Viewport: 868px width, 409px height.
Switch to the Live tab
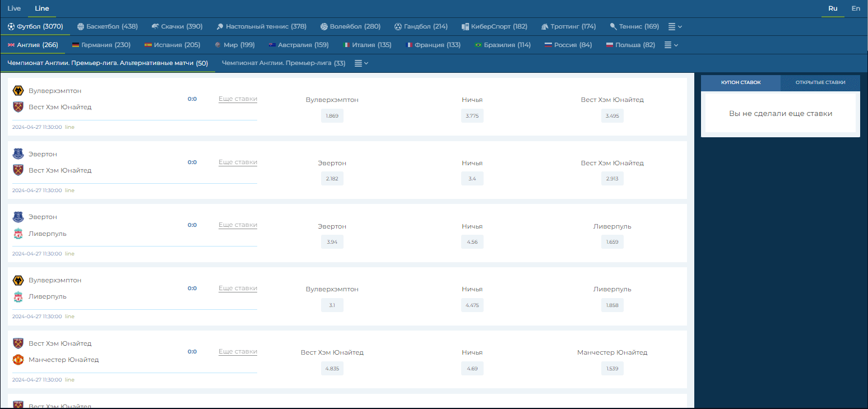point(14,8)
